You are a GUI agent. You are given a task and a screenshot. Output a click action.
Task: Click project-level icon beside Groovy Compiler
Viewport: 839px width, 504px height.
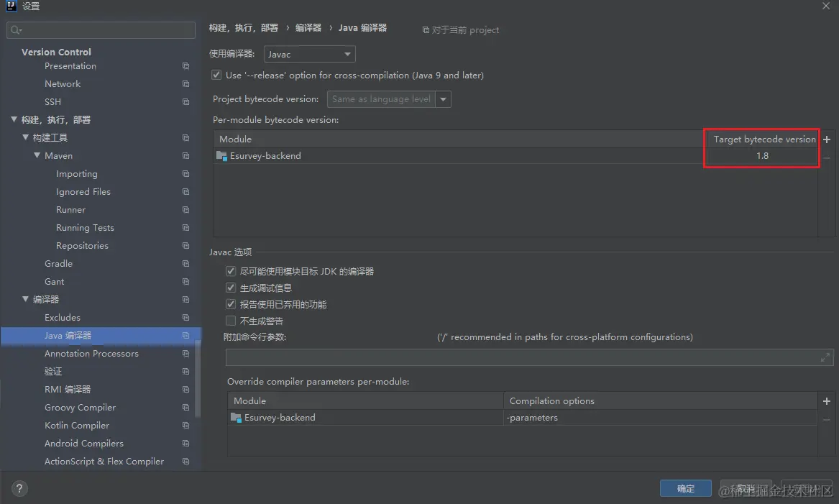(x=185, y=407)
